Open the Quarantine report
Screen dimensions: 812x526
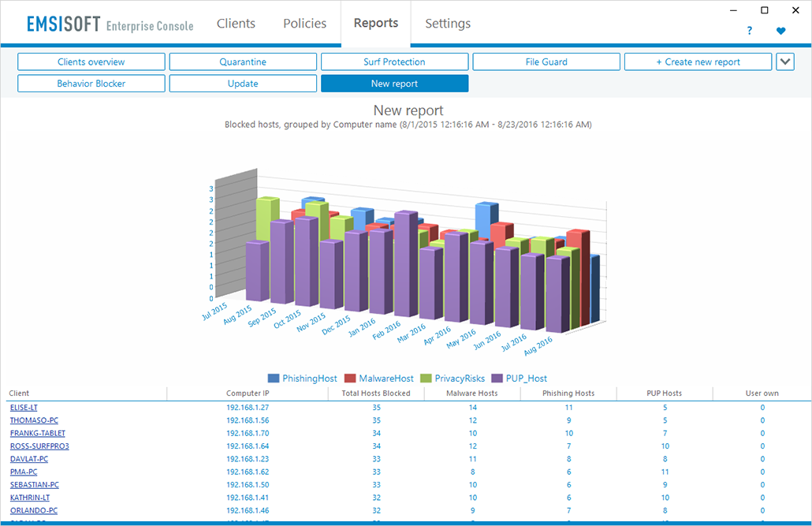(243, 62)
